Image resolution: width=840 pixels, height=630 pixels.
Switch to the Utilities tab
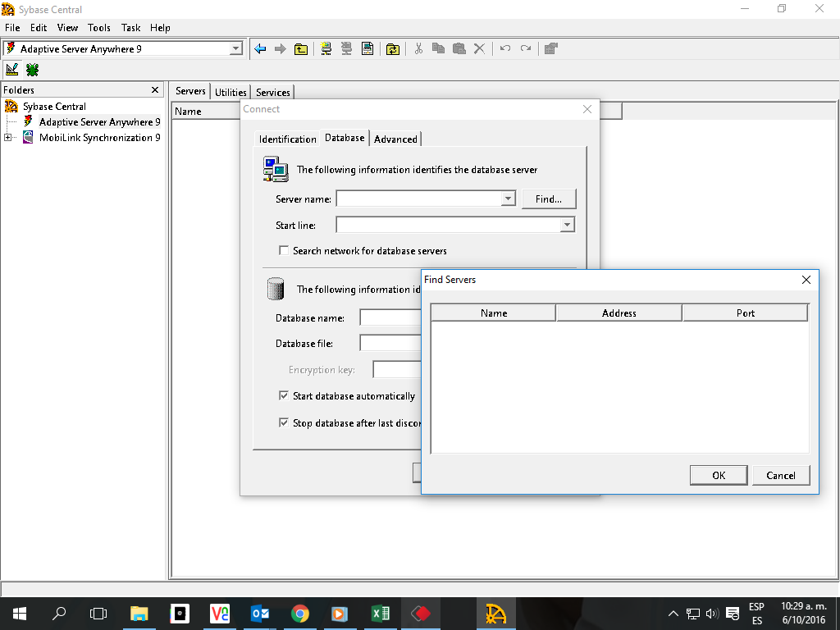click(x=231, y=92)
